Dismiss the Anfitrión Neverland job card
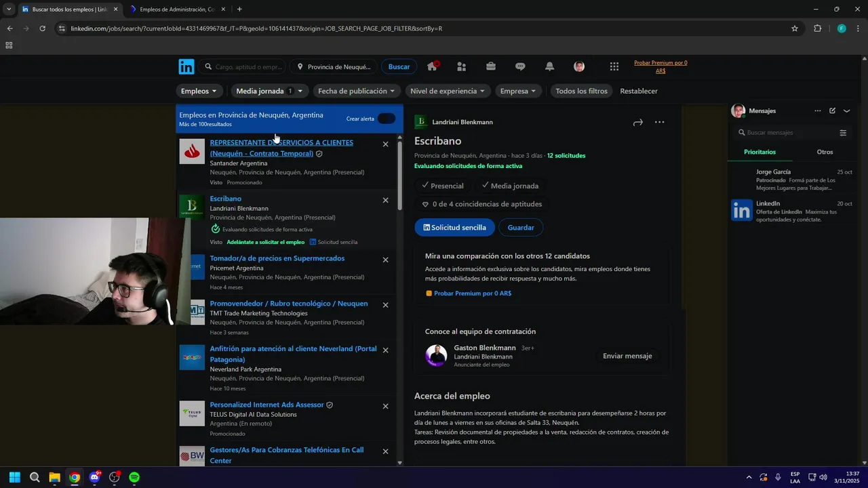This screenshot has height=488, width=868. click(385, 350)
